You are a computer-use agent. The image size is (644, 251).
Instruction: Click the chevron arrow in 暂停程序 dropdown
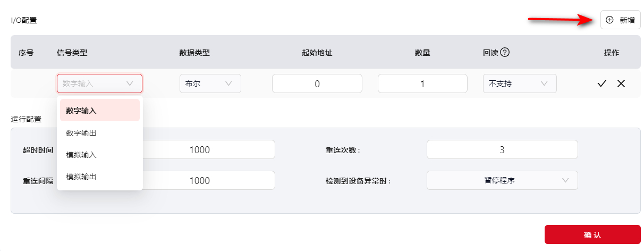tap(565, 180)
